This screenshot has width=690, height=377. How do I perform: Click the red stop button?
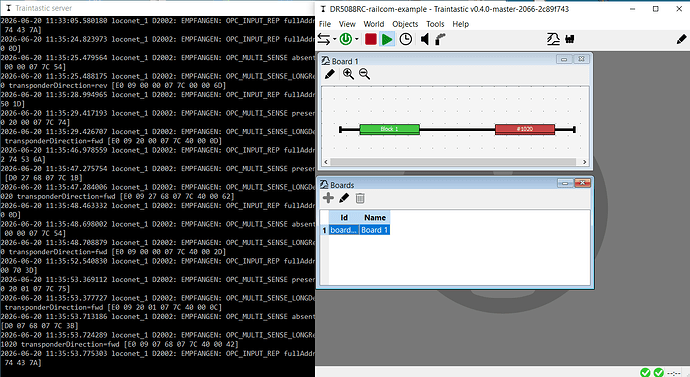click(371, 40)
